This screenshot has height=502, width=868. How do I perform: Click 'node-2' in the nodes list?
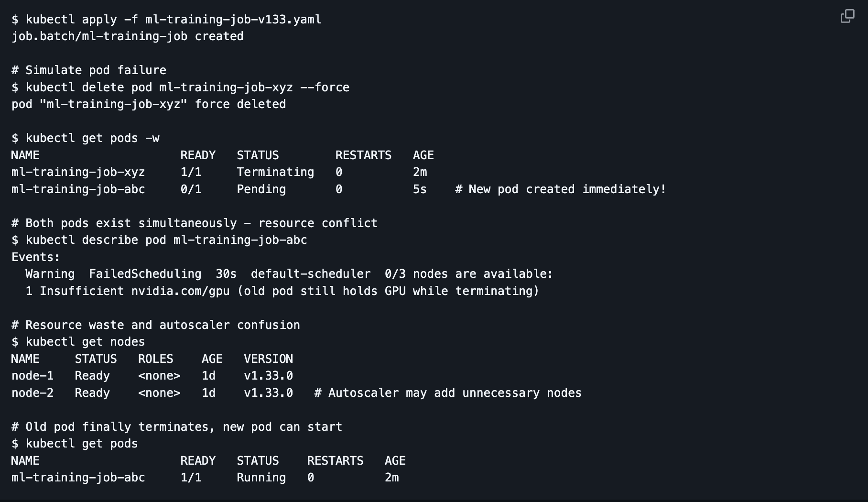coord(33,393)
